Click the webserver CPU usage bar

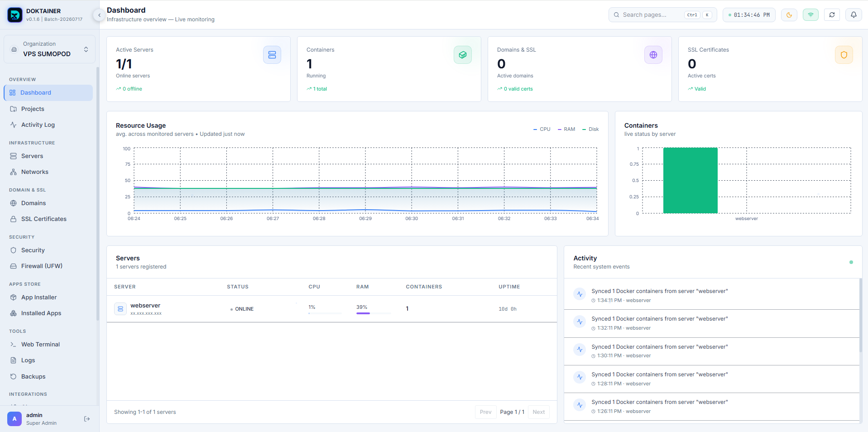click(325, 313)
